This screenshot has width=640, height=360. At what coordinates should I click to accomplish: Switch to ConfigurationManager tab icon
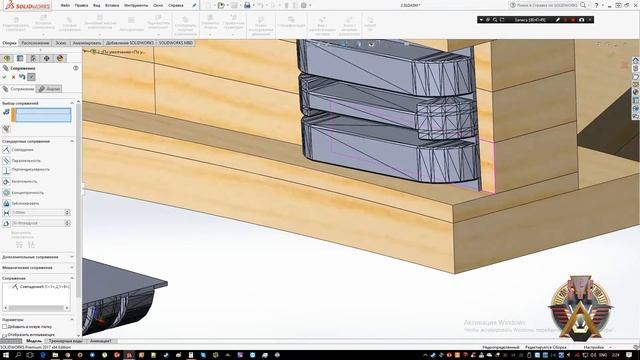coord(33,58)
